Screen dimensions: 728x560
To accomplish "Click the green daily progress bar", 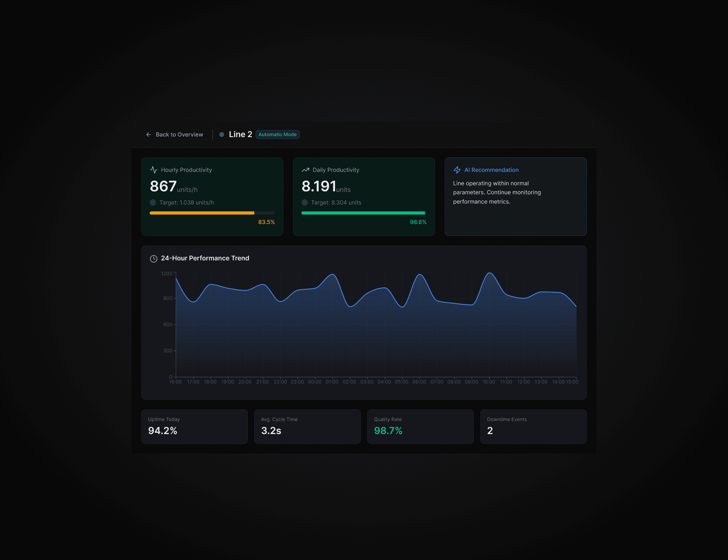I will coord(363,213).
